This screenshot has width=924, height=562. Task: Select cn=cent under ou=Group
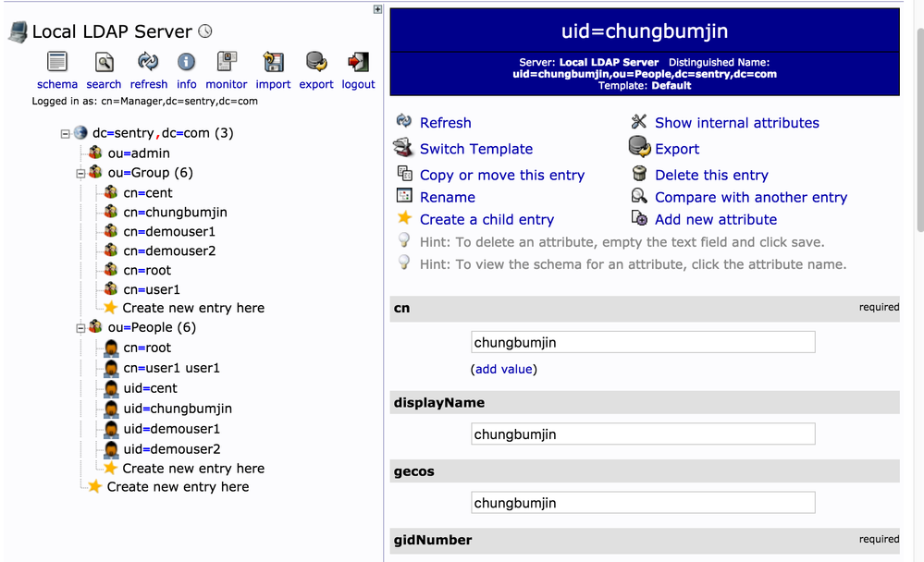click(x=148, y=192)
